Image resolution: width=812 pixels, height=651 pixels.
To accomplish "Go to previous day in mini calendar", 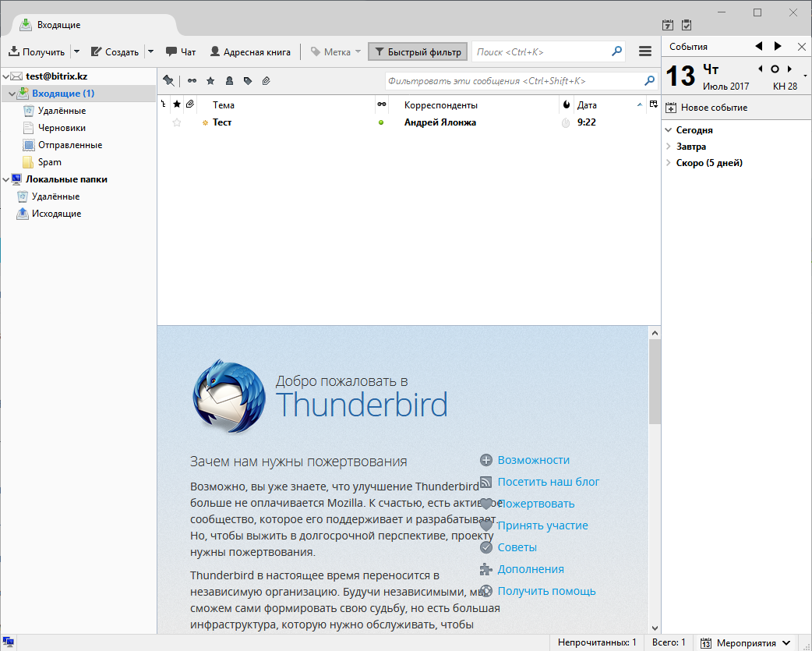I will (x=761, y=69).
